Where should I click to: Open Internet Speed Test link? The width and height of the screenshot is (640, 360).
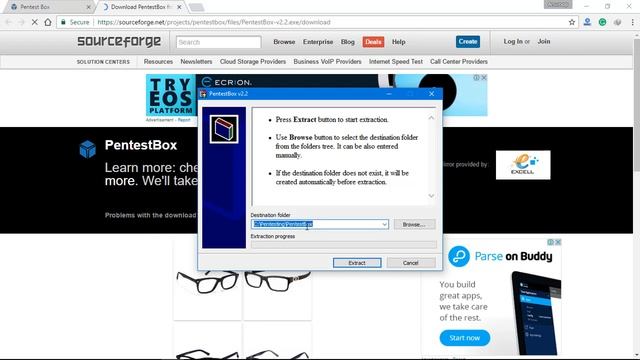396,62
